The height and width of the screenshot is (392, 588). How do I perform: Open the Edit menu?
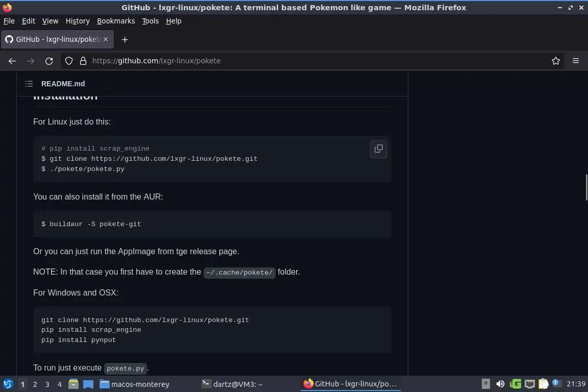[29, 21]
